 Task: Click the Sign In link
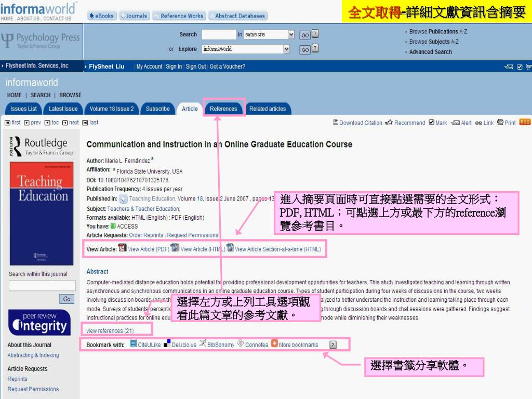pos(174,66)
